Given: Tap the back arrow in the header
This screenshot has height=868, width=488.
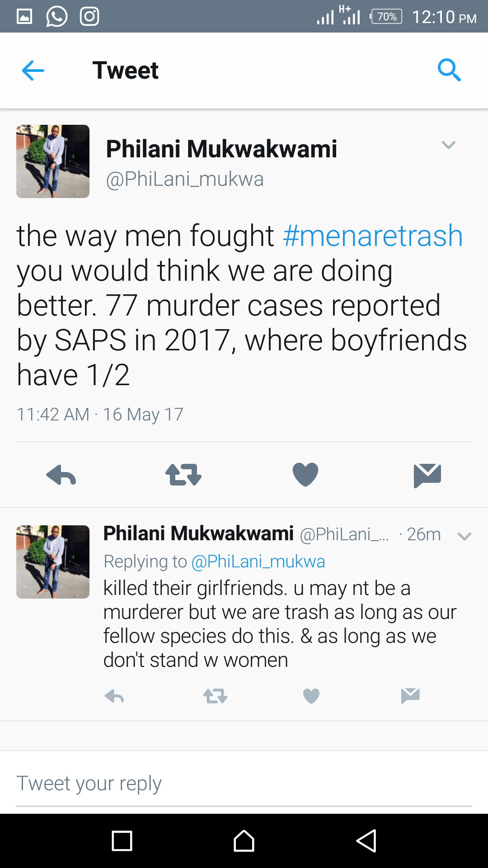Looking at the screenshot, I should (33, 71).
